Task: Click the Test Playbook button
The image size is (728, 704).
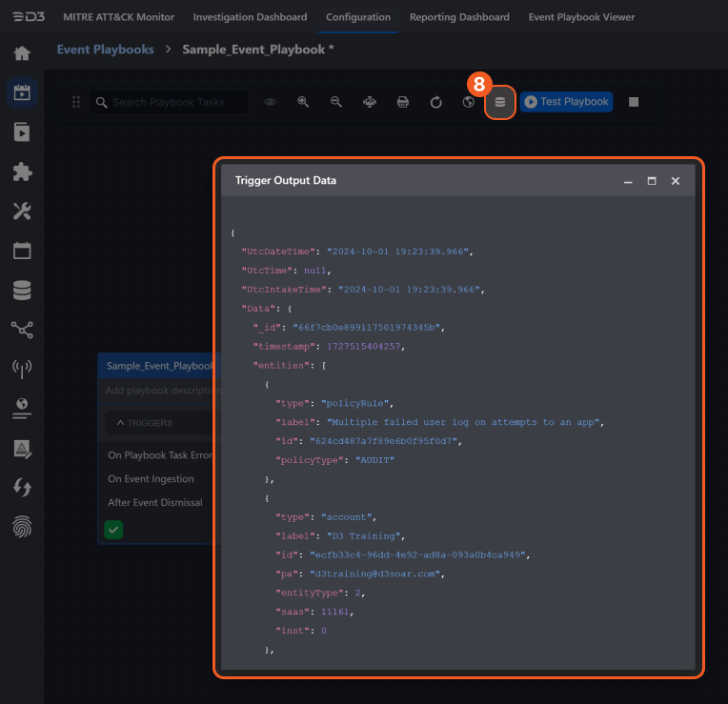Action: tap(566, 102)
